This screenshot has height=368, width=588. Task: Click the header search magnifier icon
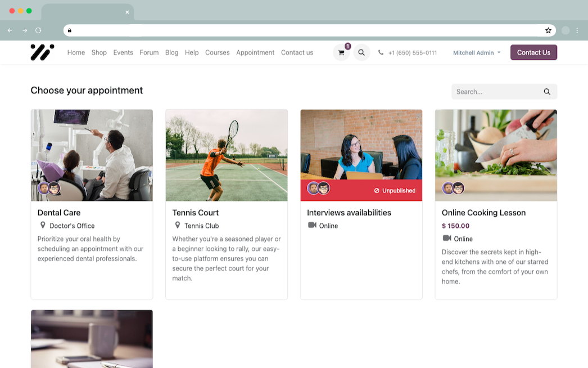pyautogui.click(x=361, y=53)
